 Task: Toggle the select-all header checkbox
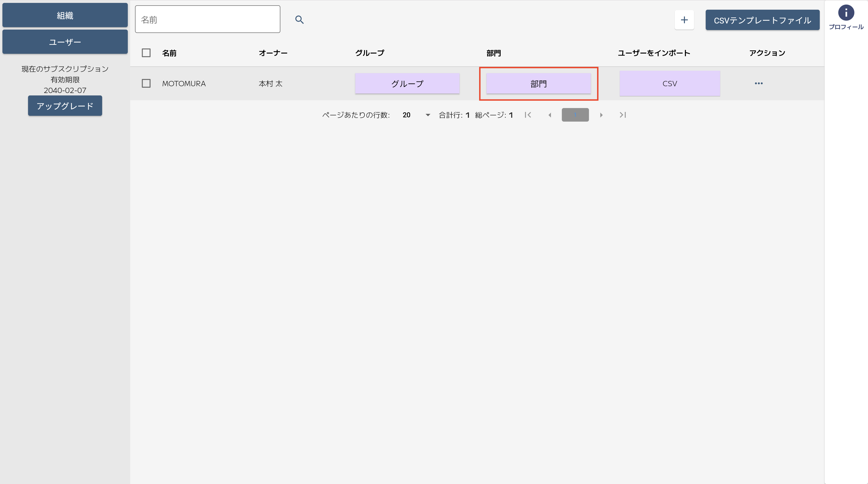pyautogui.click(x=146, y=53)
